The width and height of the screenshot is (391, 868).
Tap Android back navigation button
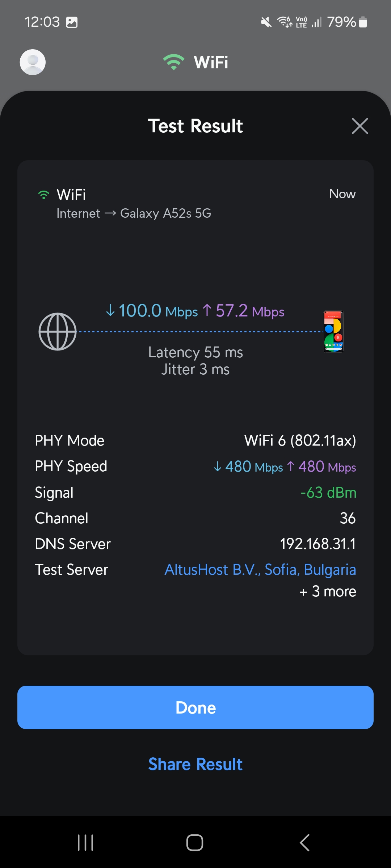305,843
